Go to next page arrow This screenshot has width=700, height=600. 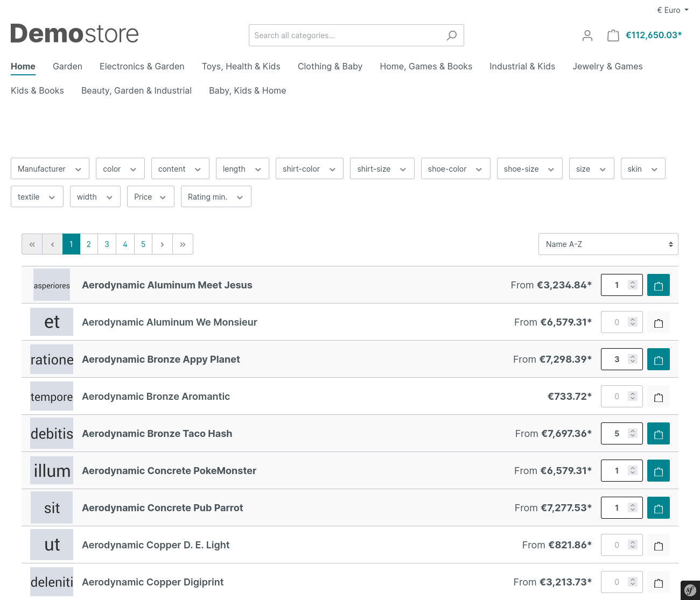pyautogui.click(x=162, y=244)
